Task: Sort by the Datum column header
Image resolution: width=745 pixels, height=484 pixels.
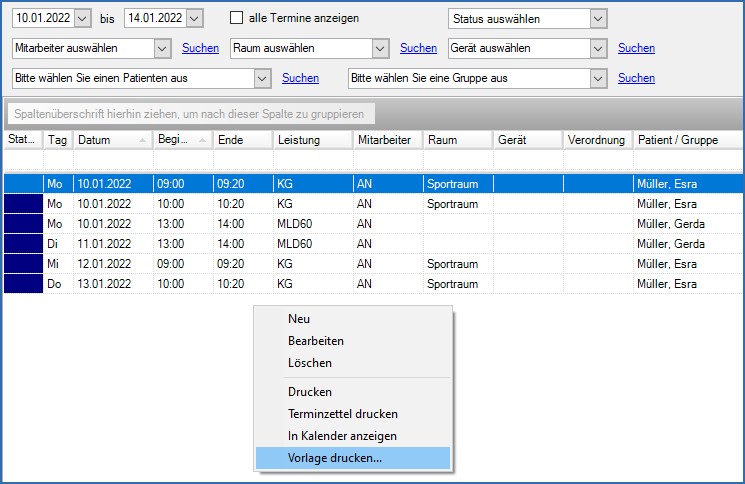Action: click(x=113, y=140)
